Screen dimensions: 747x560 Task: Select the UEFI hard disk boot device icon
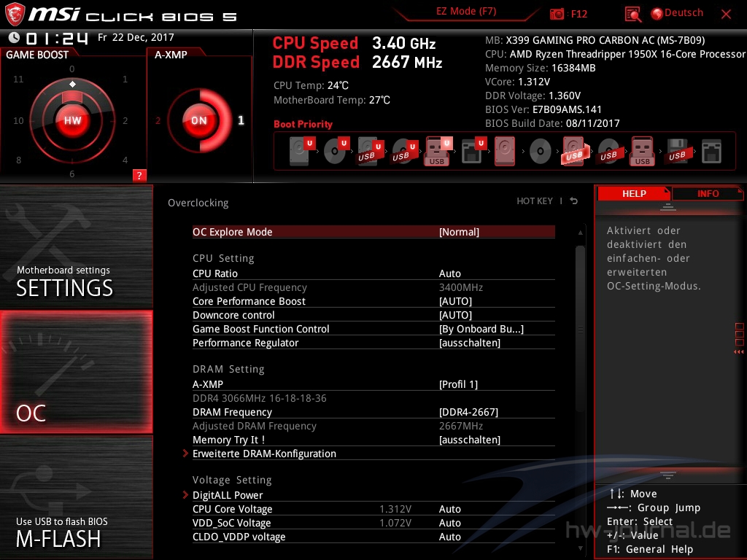302,151
